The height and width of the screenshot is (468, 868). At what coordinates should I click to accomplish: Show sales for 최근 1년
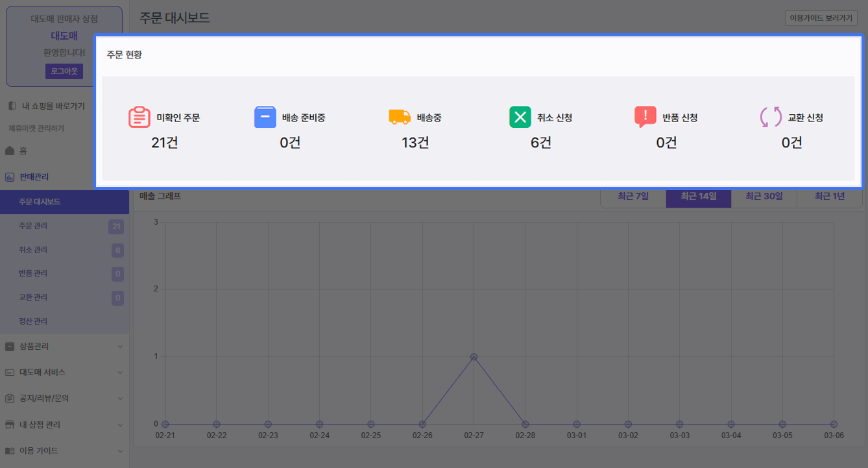pos(830,197)
